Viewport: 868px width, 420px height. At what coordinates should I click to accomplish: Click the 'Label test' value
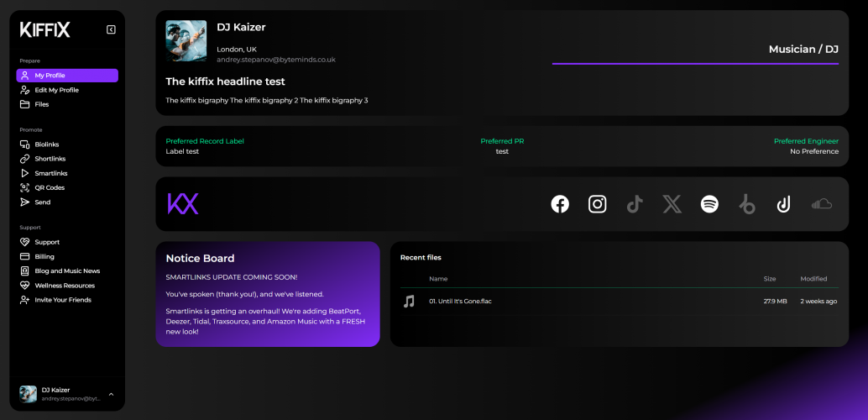(x=182, y=151)
